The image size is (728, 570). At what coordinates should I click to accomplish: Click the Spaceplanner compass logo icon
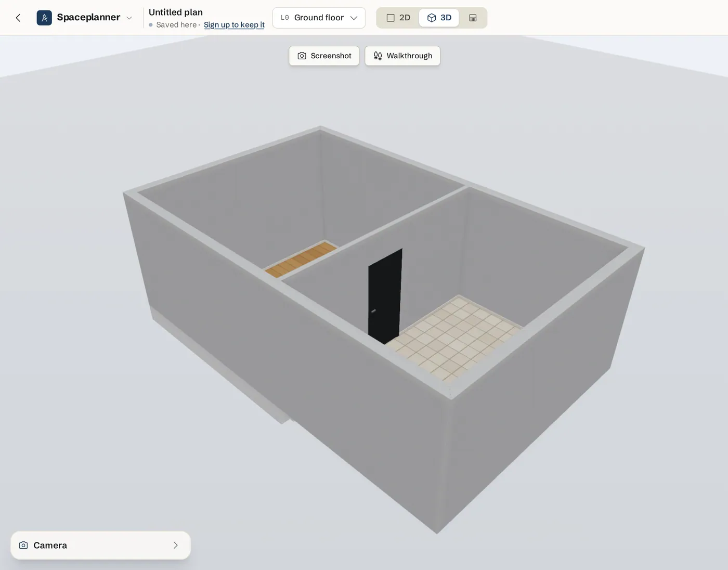[44, 18]
